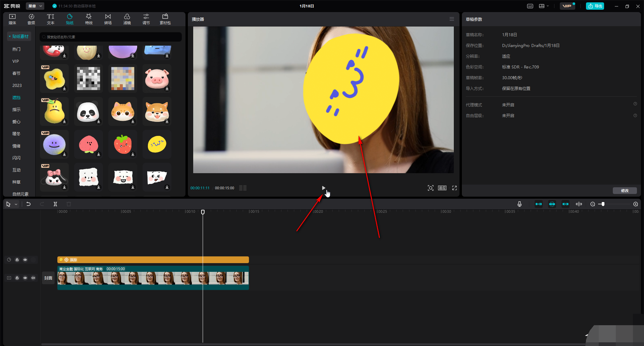Collapse the 贴纸素材 category expander
This screenshot has width=644, height=346.
[x=10, y=37]
